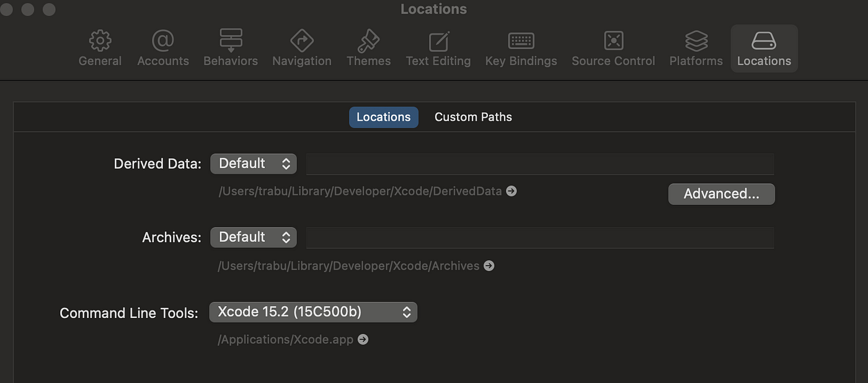The image size is (868, 383).
Task: Click the Derived Data label
Action: pos(157,164)
